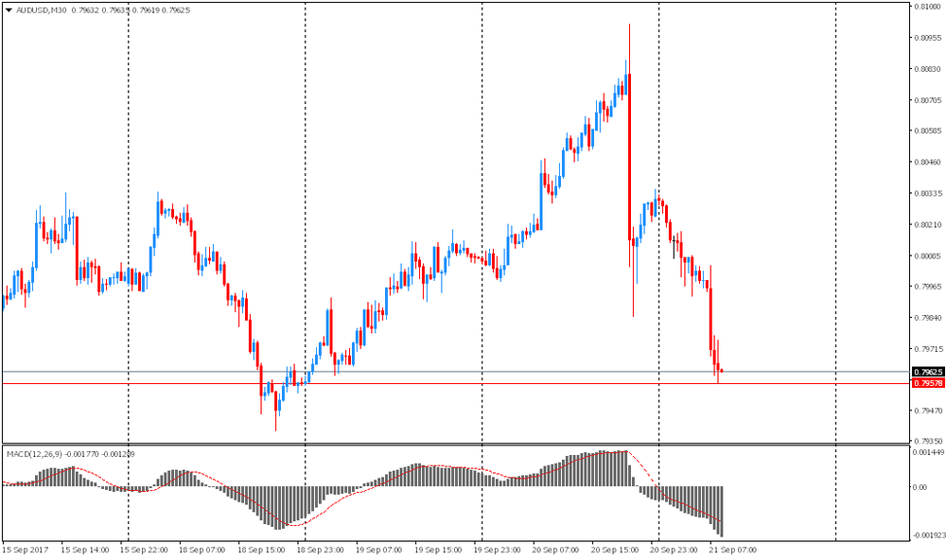Click the 19 Sep 15:00 time label
The width and height of the screenshot is (946, 560).
[438, 550]
